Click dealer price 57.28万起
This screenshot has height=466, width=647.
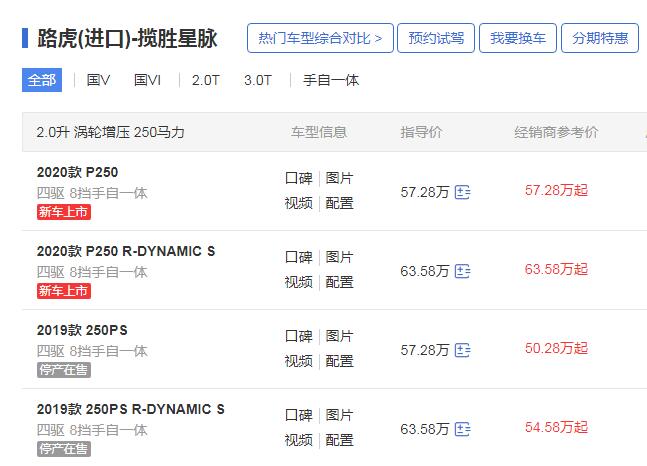(556, 190)
